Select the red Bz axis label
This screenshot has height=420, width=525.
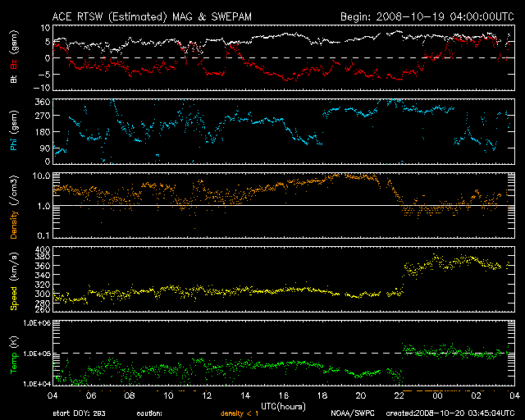[14, 62]
